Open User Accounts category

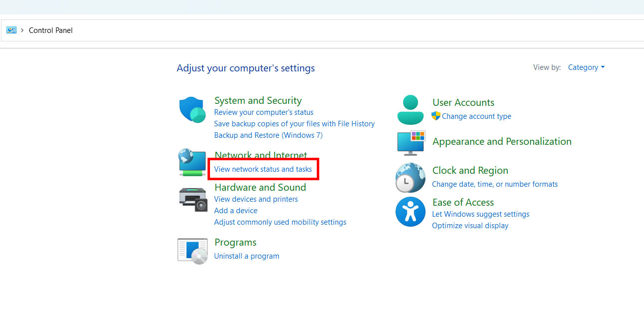point(463,102)
